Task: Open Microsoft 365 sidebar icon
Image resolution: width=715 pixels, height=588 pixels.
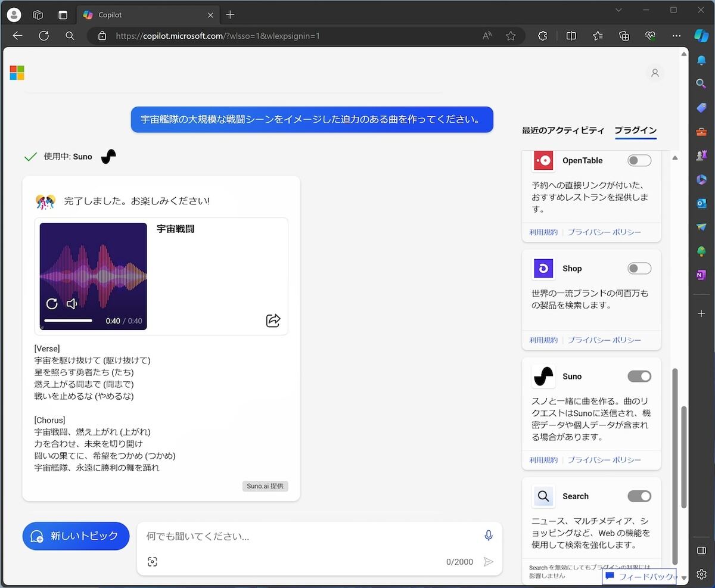Action: [x=701, y=179]
